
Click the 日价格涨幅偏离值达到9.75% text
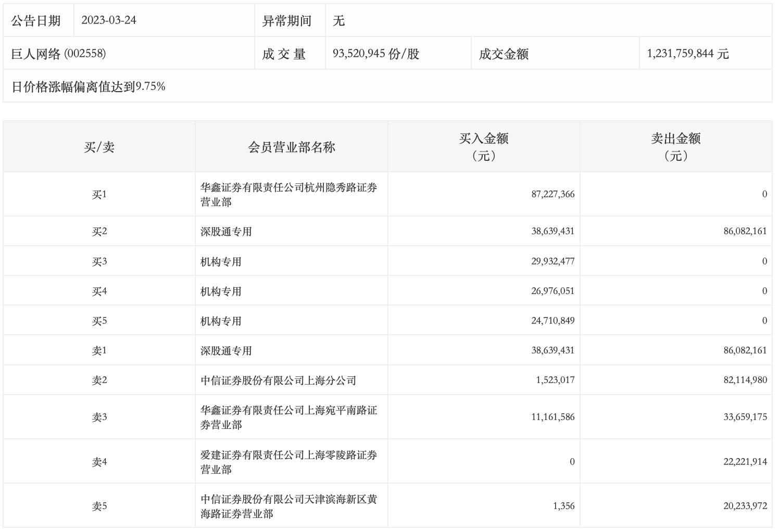pyautogui.click(x=89, y=87)
